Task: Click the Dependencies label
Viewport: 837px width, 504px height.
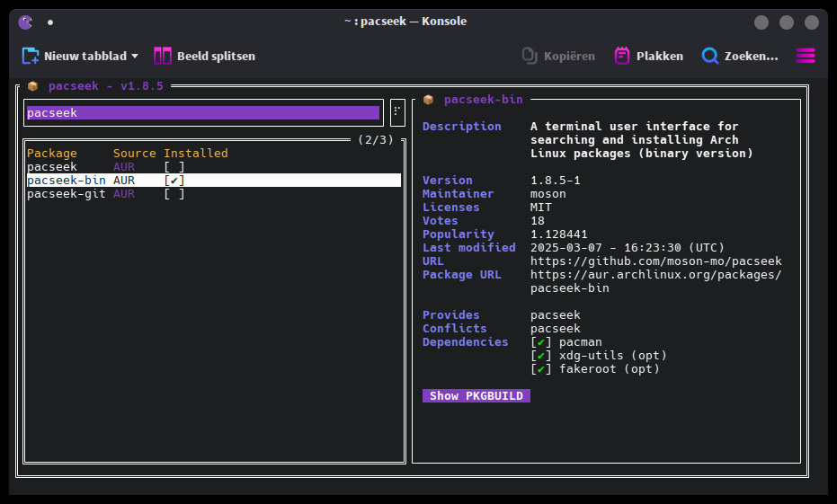Action: [x=466, y=342]
